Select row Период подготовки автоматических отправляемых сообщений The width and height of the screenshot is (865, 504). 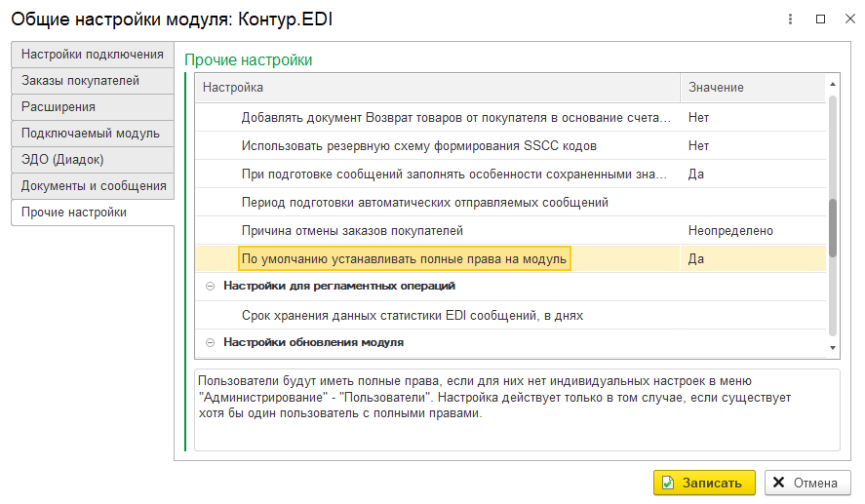(x=510, y=203)
